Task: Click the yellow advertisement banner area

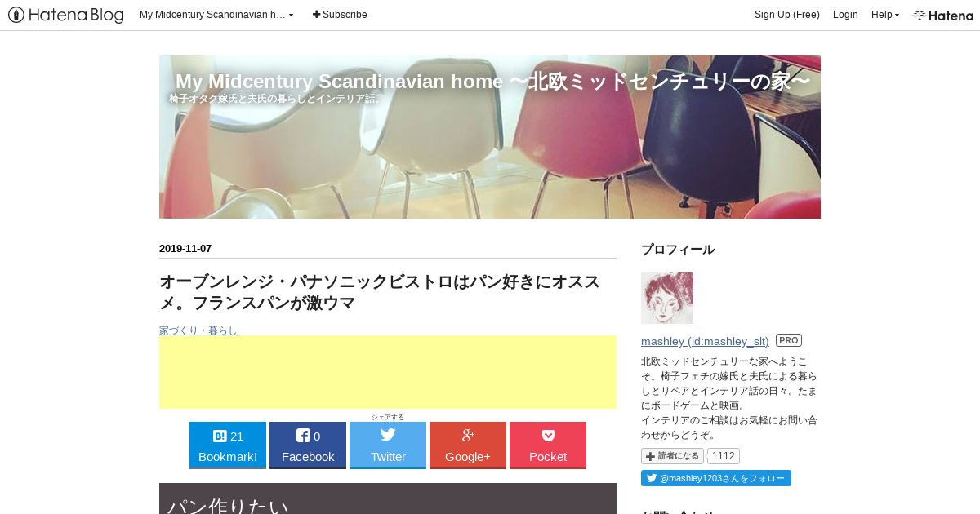Action: (x=388, y=372)
